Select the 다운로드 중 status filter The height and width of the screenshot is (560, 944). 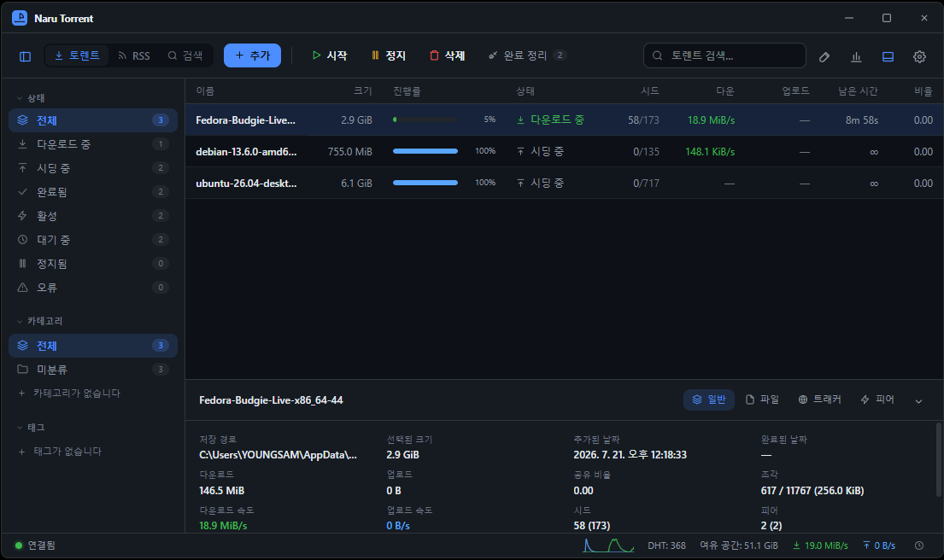93,144
